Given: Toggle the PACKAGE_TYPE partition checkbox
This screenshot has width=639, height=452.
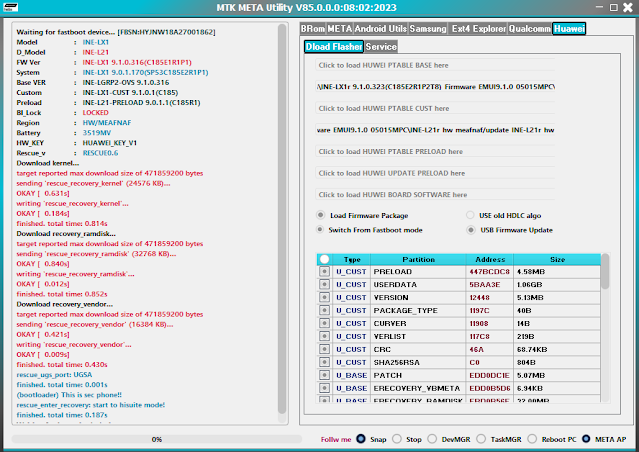Looking at the screenshot, I should point(324,311).
